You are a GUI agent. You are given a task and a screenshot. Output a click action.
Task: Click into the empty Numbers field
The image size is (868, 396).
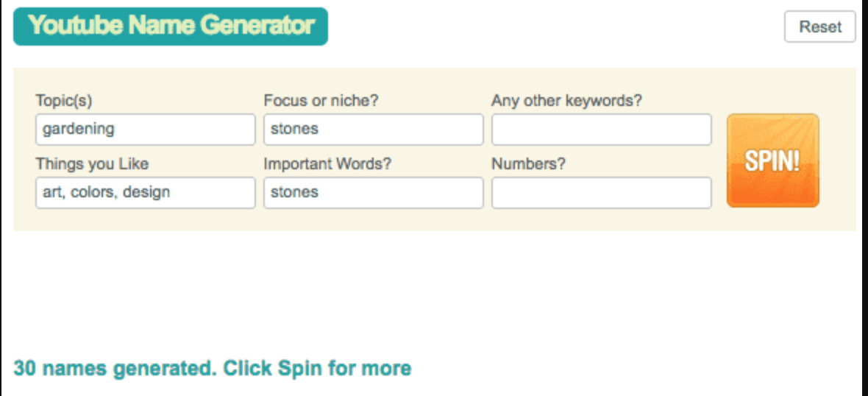coord(601,193)
